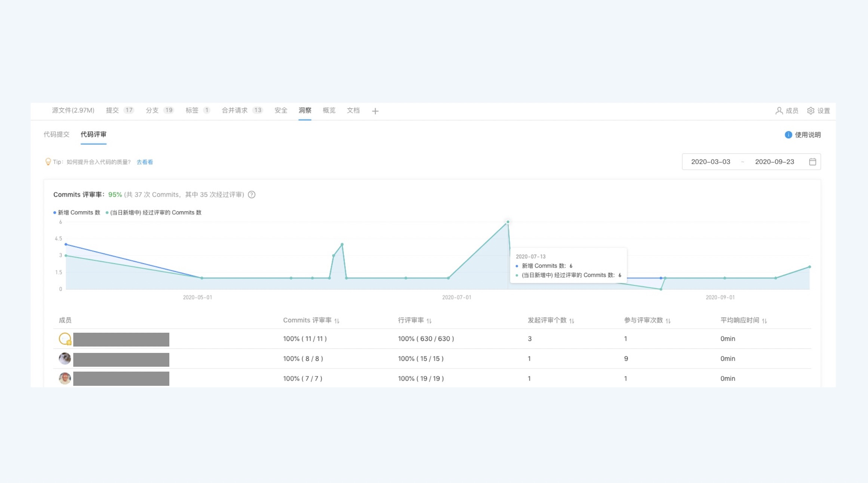Viewport: 868px width, 483px height.
Task: Open Commits 评审率 help question icon
Action: [x=252, y=195]
